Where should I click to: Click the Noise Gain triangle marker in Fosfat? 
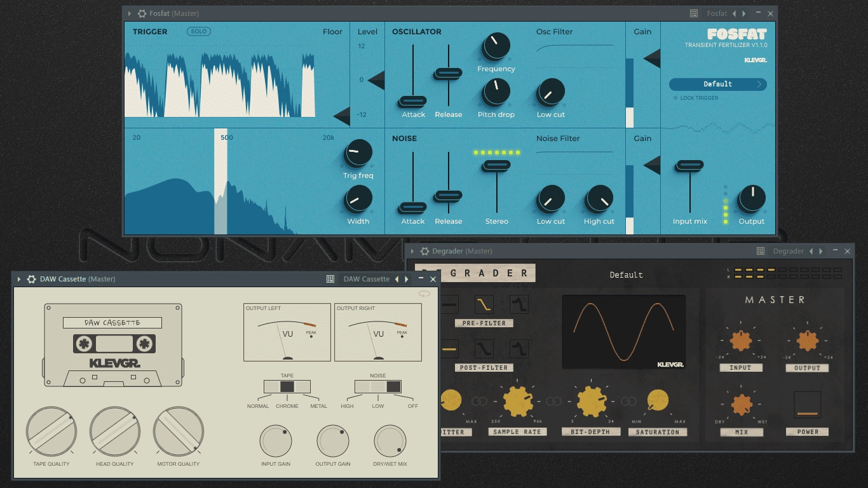tap(652, 165)
